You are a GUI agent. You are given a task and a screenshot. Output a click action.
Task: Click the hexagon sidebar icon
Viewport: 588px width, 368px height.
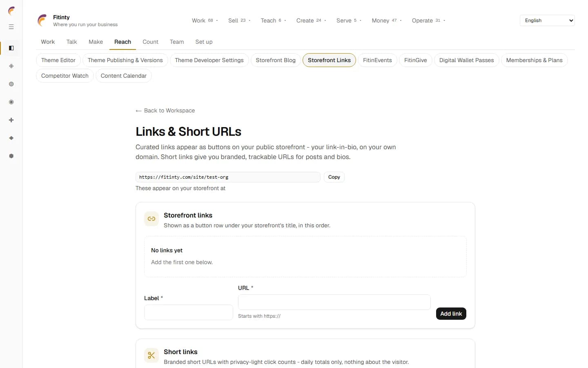pos(11,156)
